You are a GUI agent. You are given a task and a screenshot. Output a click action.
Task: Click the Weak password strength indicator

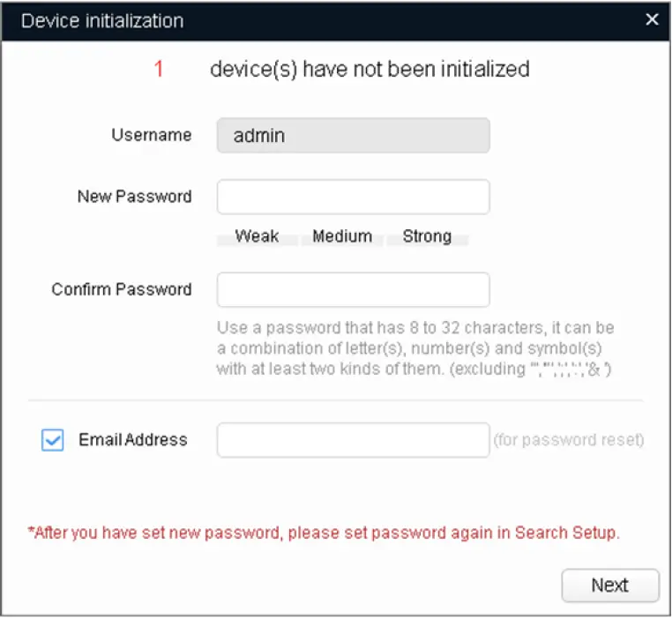[257, 236]
